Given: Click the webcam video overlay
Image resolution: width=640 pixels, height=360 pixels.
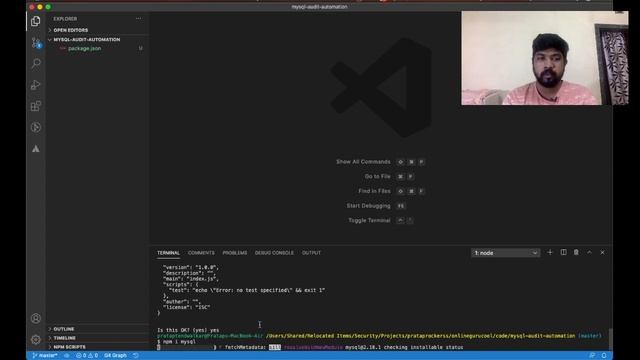Looking at the screenshot, I should 544,58.
